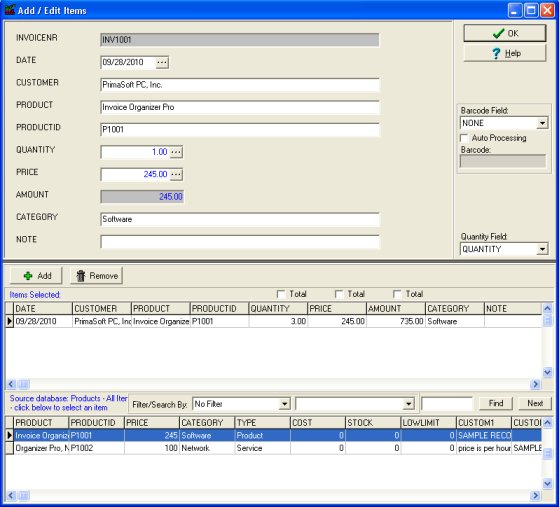Click TYPE column header in products list
Image resolution: width=559 pixels, height=507 pixels.
(262, 422)
